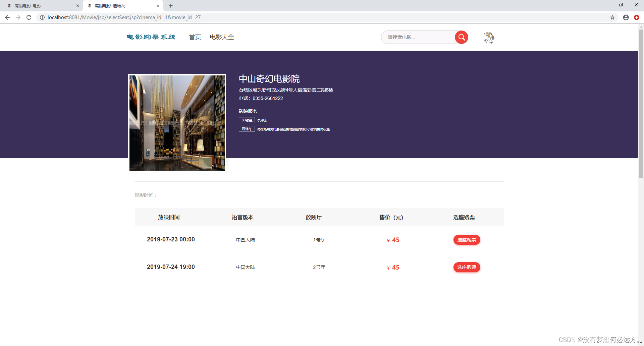Image resolution: width=644 pixels, height=346 pixels.
Task: Click the cinema lobby photo
Action: coord(177,123)
